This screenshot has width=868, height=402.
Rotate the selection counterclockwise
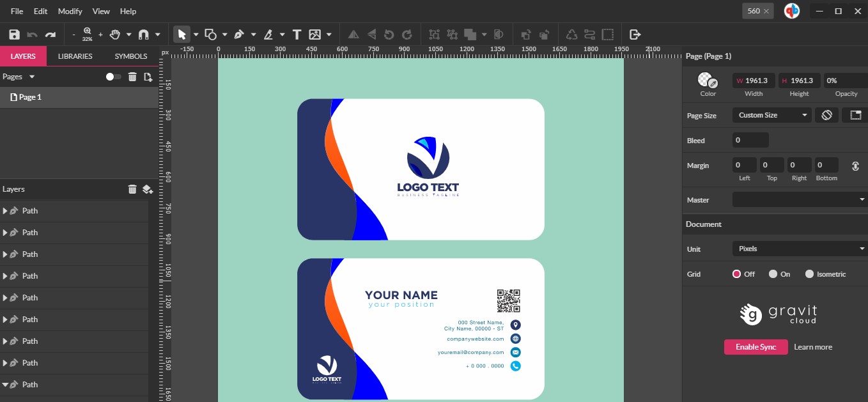[390, 34]
